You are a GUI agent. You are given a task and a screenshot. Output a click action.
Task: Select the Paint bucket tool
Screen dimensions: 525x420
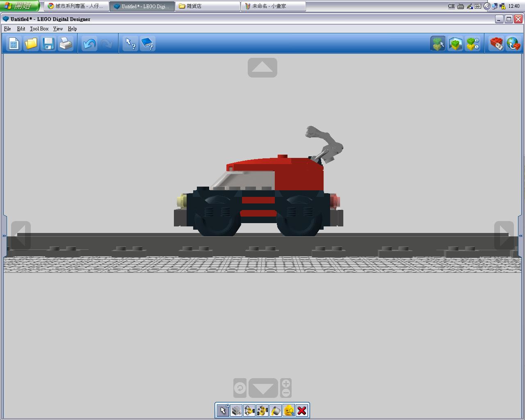point(275,411)
